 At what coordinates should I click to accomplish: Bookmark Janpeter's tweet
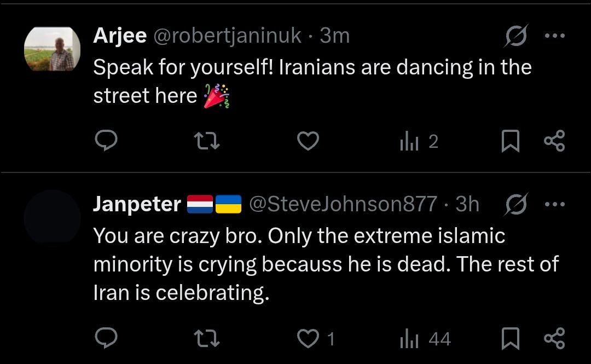pos(511,339)
